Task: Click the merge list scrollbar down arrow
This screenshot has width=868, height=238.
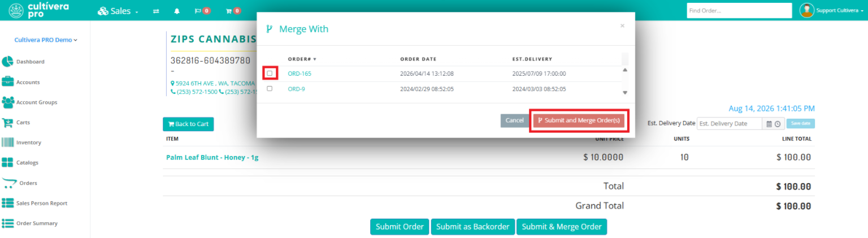Action: [x=625, y=92]
